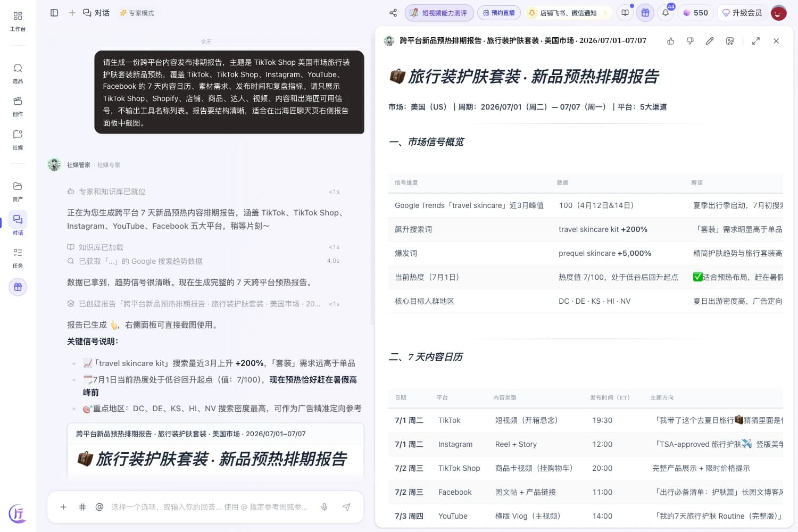The height and width of the screenshot is (532, 798).
Task: Dislike the report with the thumbs-down icon
Action: [x=690, y=41]
